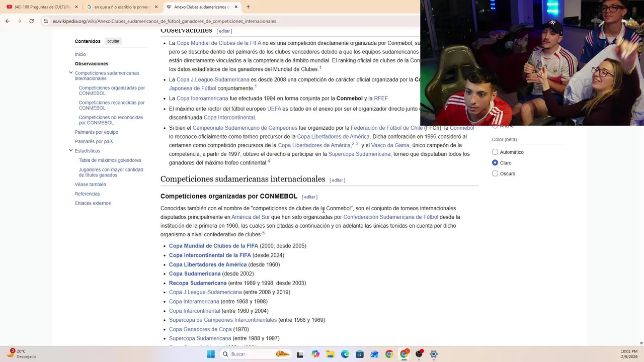644x362 pixels.
Task: Open Task View on the taskbar
Action: (300, 354)
